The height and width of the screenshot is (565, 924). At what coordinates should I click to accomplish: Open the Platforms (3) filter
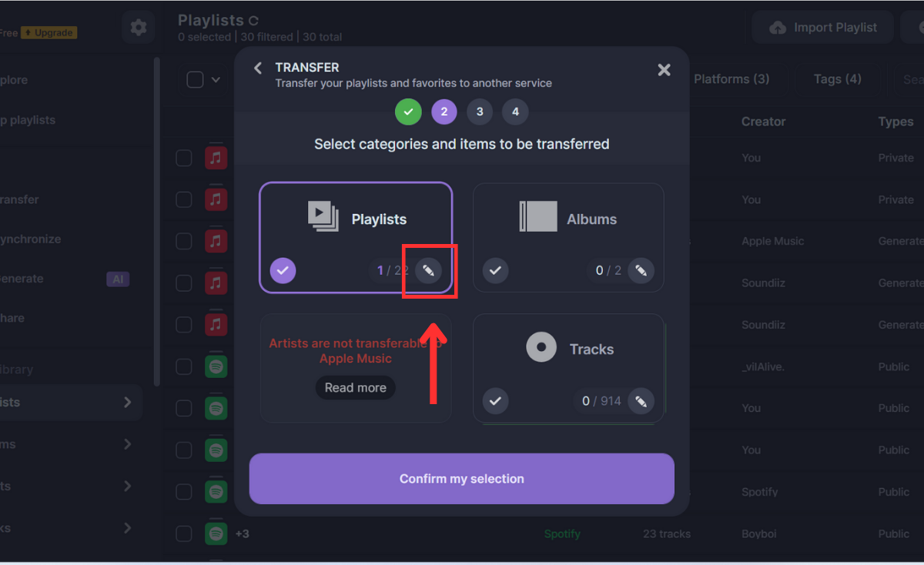click(731, 79)
